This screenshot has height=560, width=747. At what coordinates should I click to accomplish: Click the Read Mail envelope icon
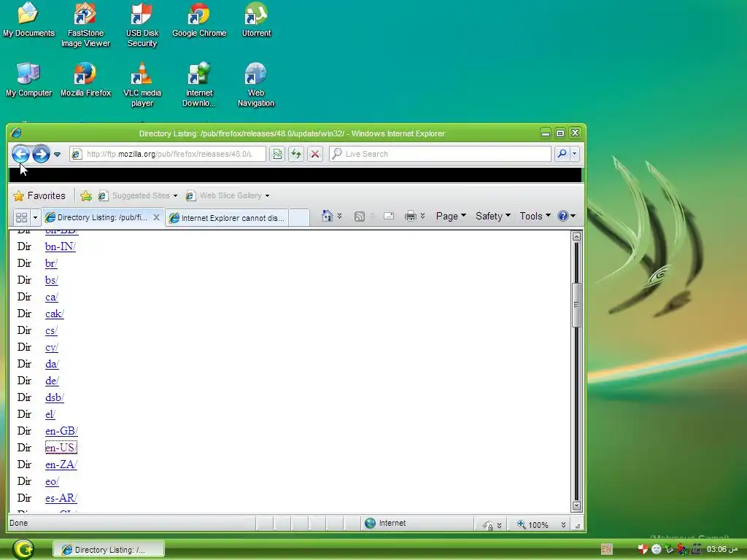point(389,216)
